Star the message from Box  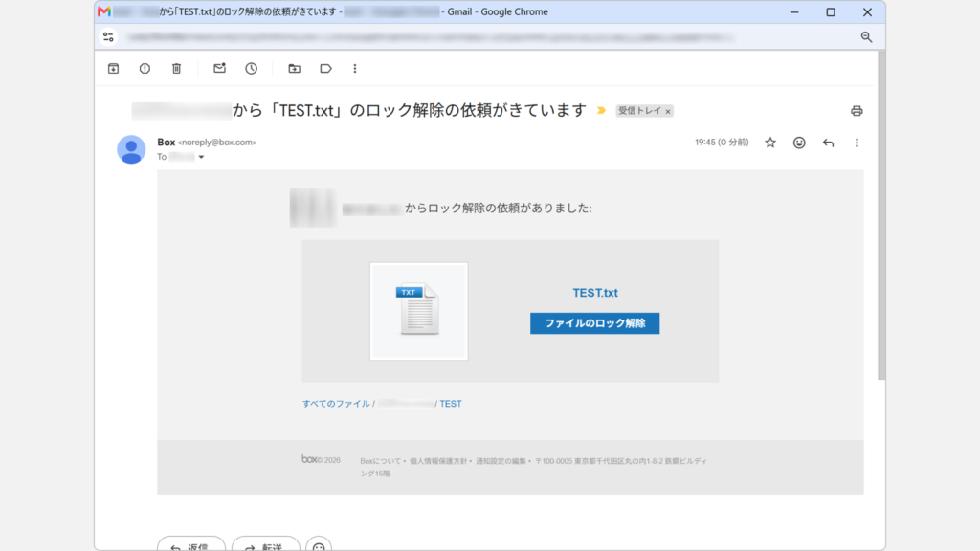(x=770, y=143)
